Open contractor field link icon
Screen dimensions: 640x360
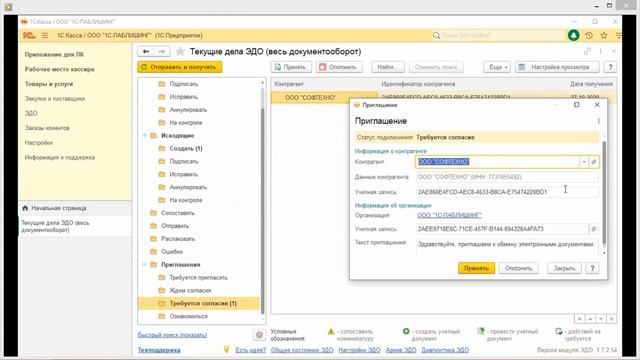pos(594,162)
